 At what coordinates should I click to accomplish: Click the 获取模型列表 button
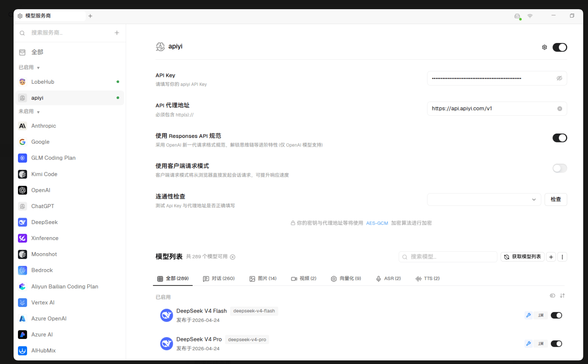tap(522, 257)
